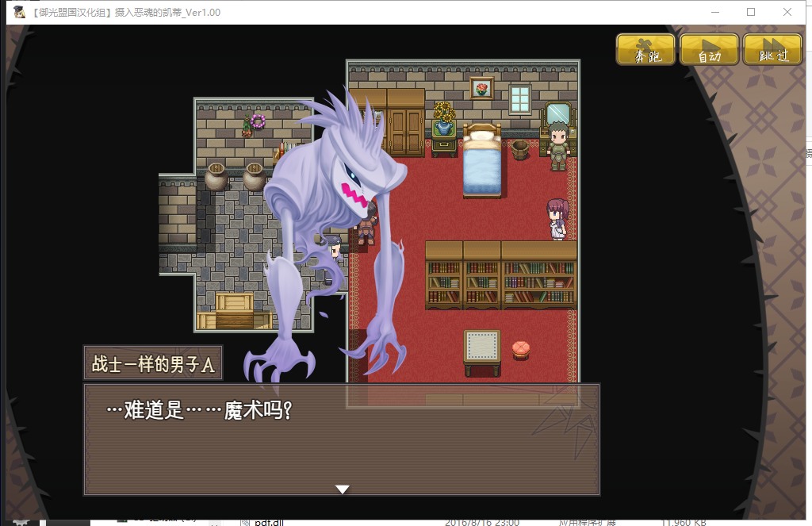Click the speaker name 战士一样的男子A
This screenshot has height=526, width=812.
pyautogui.click(x=153, y=364)
